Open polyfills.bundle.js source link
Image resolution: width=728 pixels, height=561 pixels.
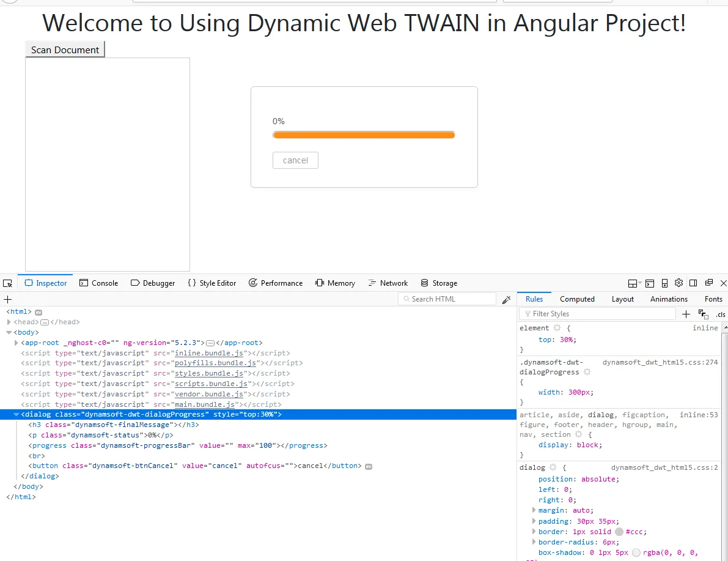point(215,363)
